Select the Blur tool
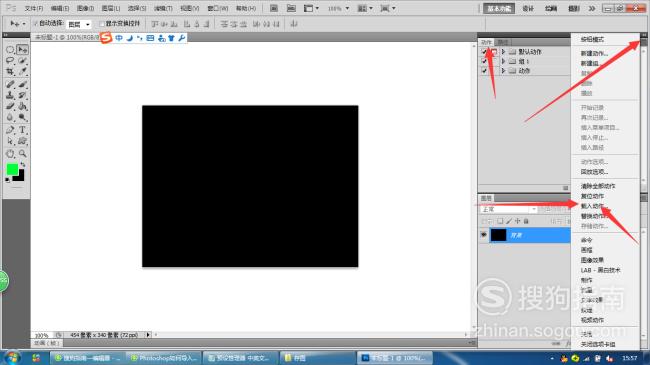This screenshot has width=650, height=365. click(10, 118)
